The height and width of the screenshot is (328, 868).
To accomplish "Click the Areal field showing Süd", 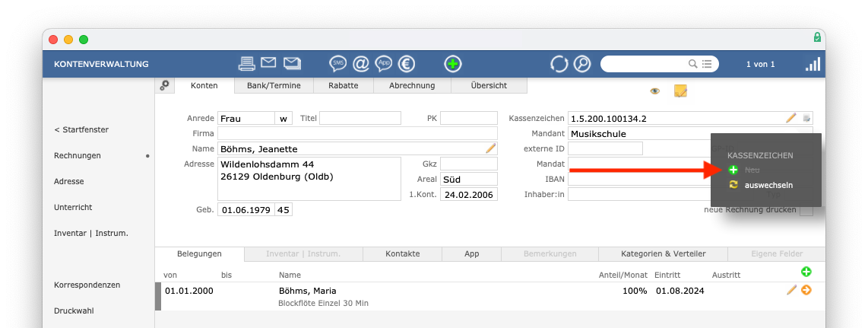I will click(x=469, y=179).
